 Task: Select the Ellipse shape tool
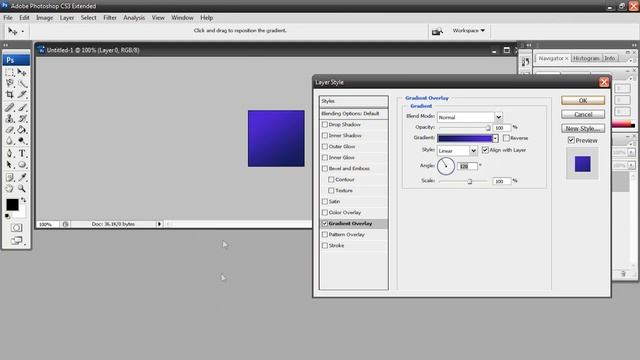pos(22,164)
